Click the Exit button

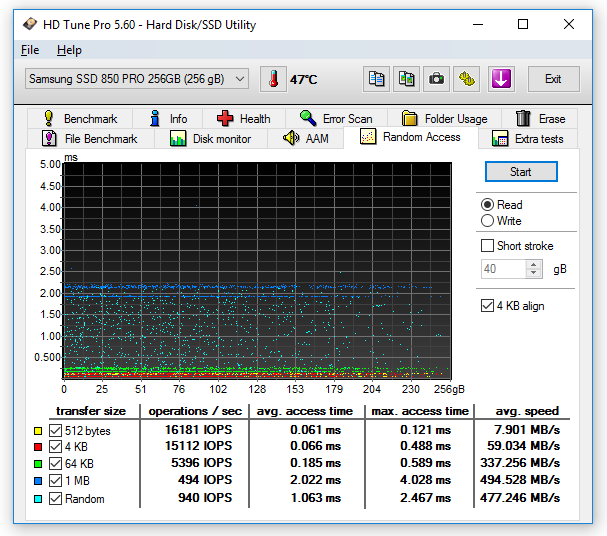coord(554,79)
